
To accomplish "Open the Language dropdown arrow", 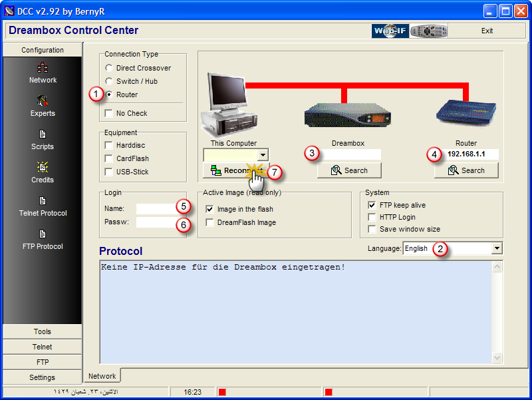I will (x=497, y=248).
